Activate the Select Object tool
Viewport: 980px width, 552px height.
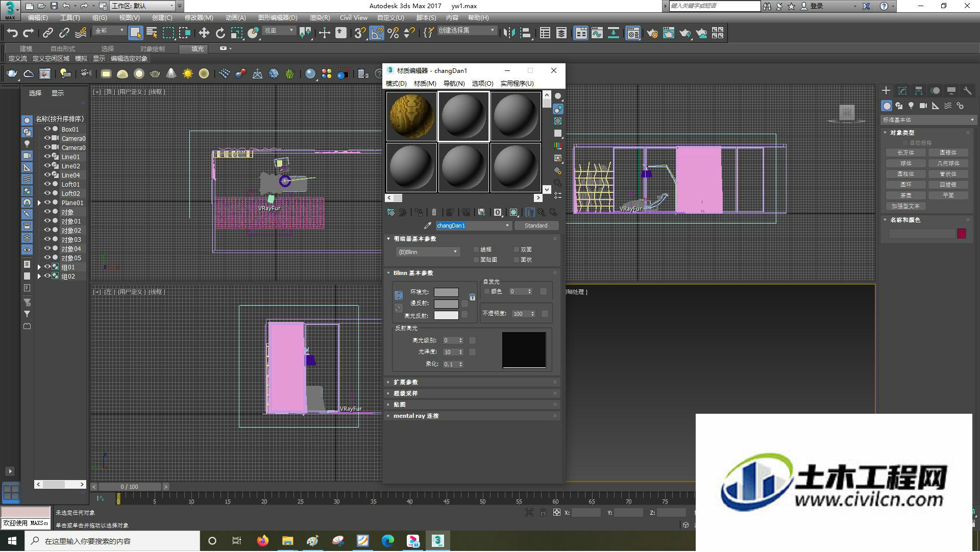pos(135,33)
